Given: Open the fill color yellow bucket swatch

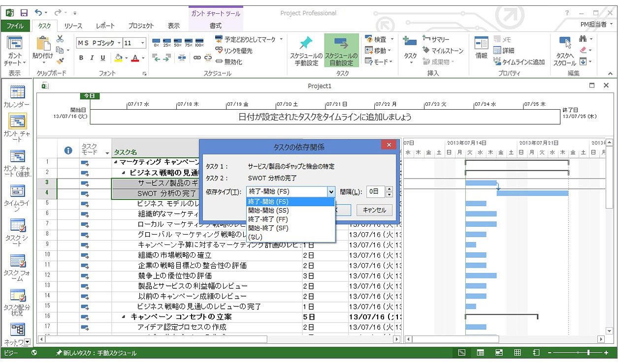Looking at the screenshot, I should click(118, 58).
